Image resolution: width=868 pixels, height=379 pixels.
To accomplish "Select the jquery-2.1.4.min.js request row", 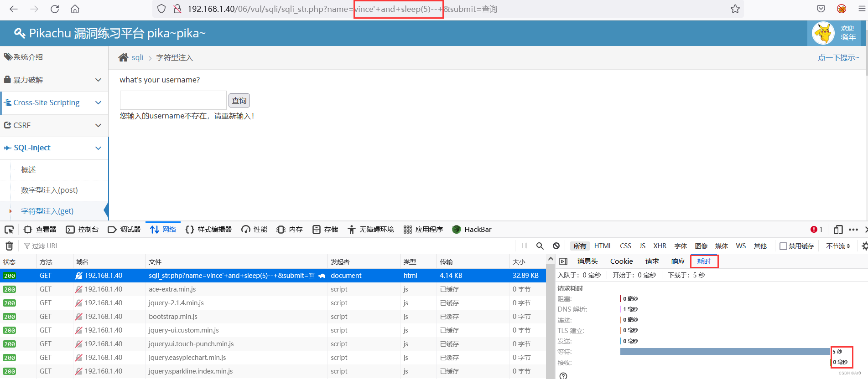I will (x=273, y=303).
